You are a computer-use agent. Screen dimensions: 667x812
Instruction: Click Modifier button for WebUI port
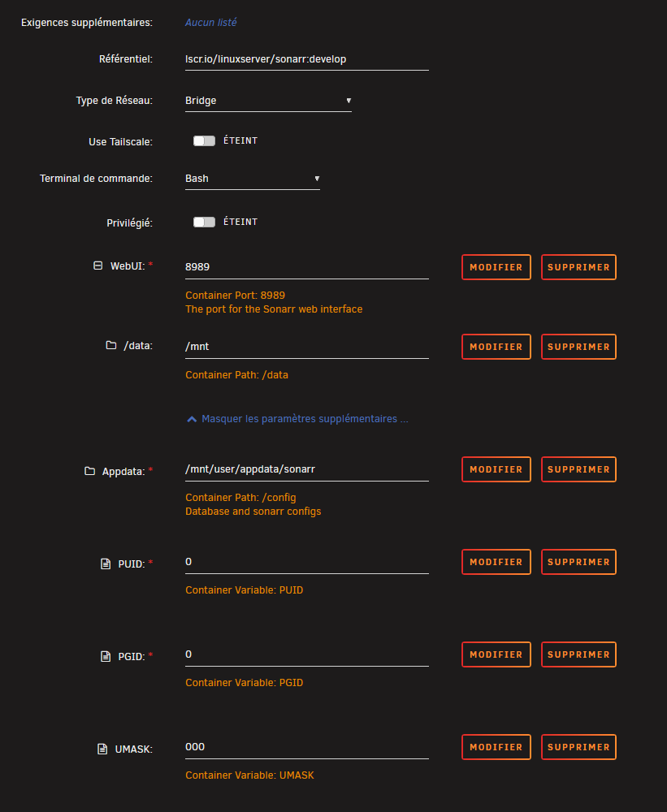[496, 267]
